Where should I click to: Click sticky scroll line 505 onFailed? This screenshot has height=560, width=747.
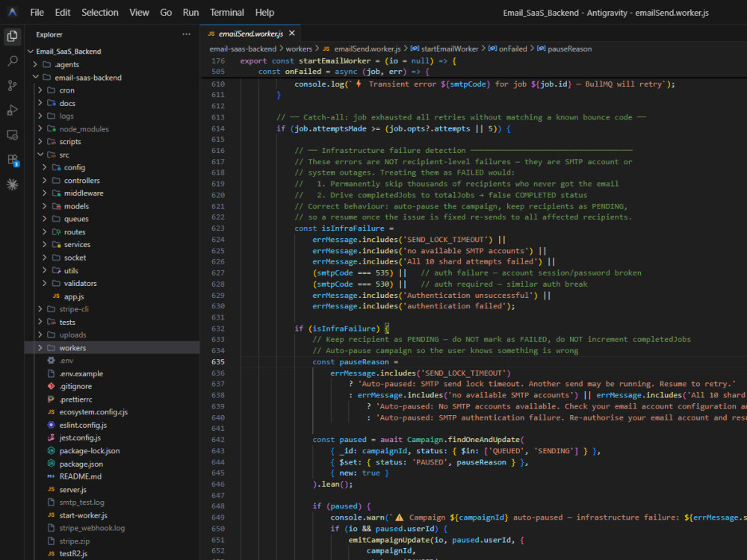tap(474, 72)
